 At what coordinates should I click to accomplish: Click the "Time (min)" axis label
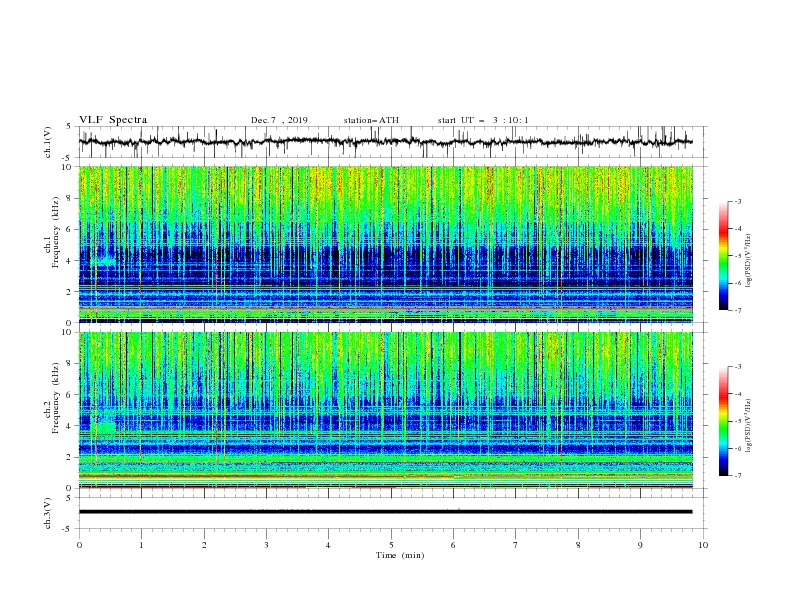click(x=400, y=555)
